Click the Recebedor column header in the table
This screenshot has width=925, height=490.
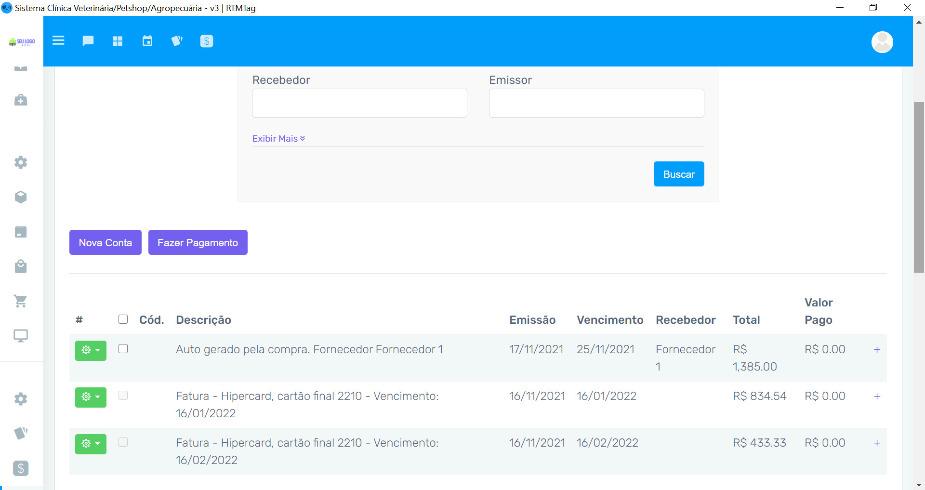click(x=685, y=320)
